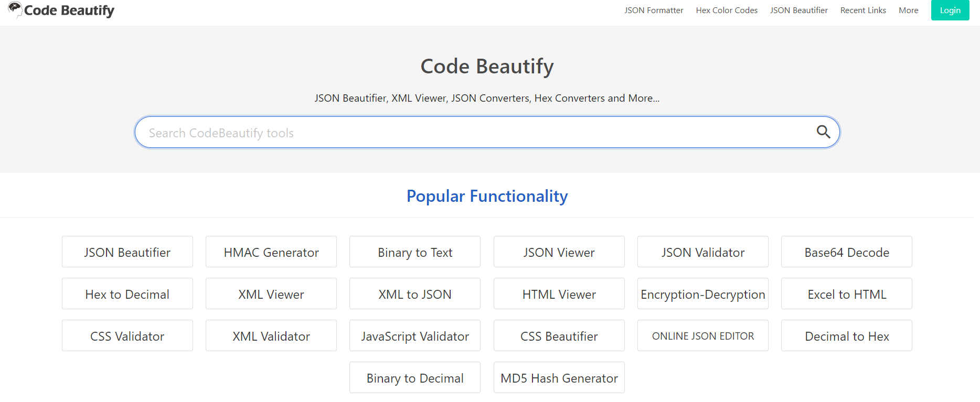Open the Encryption-Decryption tool

tap(703, 294)
